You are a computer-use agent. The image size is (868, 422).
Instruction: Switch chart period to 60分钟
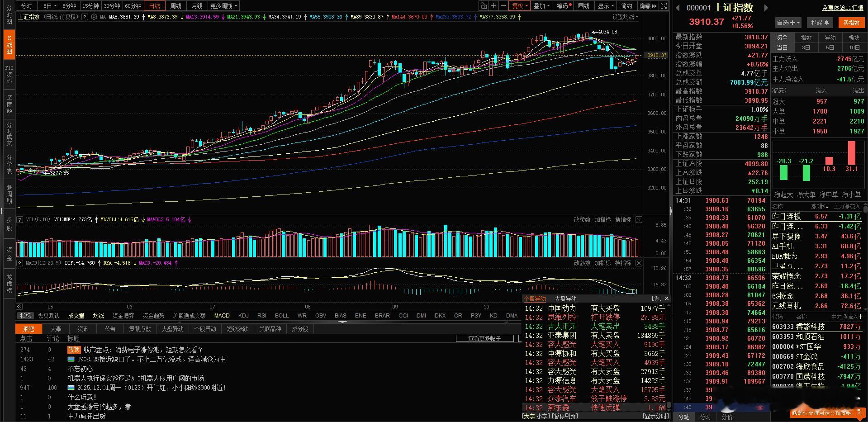click(133, 6)
